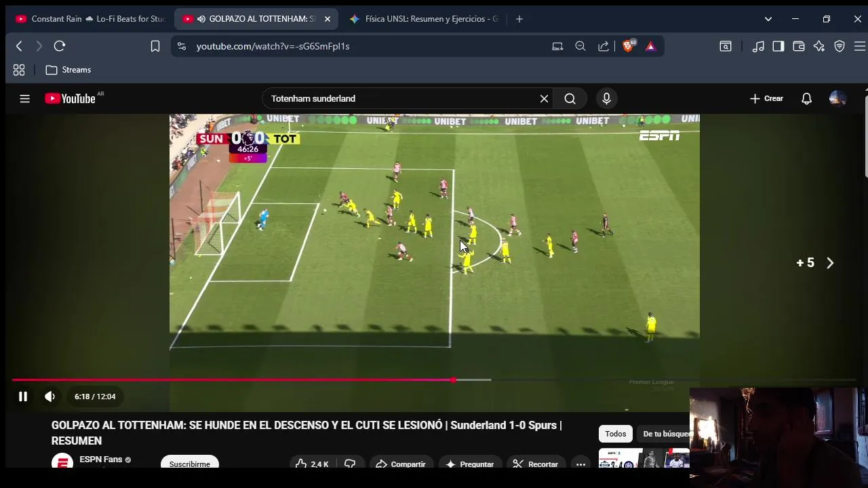Click the address bar URL
Viewport: 868px width, 488px height.
(273, 46)
